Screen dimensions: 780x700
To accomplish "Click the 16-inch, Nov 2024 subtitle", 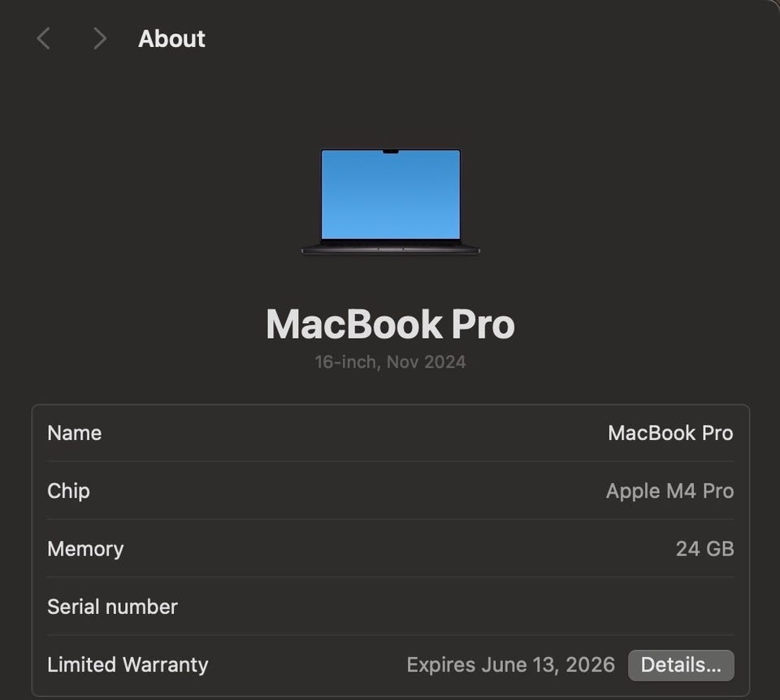I will pyautogui.click(x=390, y=362).
